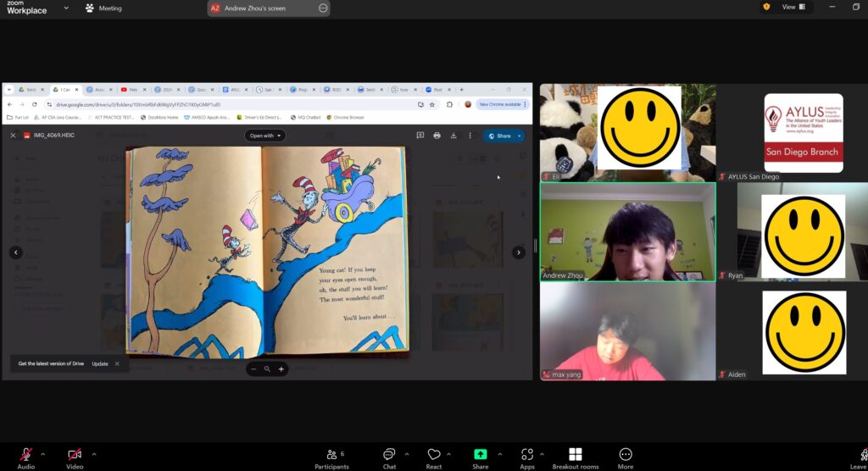Screen dimensions: 868x471
Task: Open options for Andrew Zhou's screen share
Action: pyautogui.click(x=323, y=8)
